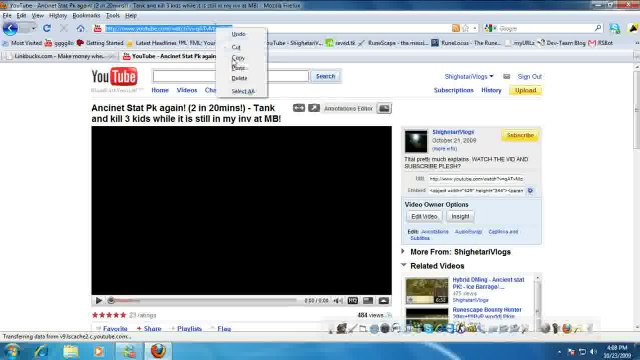Open the volume icon in the system tray
Screen dimensions: 640x360
click(x=593, y=352)
